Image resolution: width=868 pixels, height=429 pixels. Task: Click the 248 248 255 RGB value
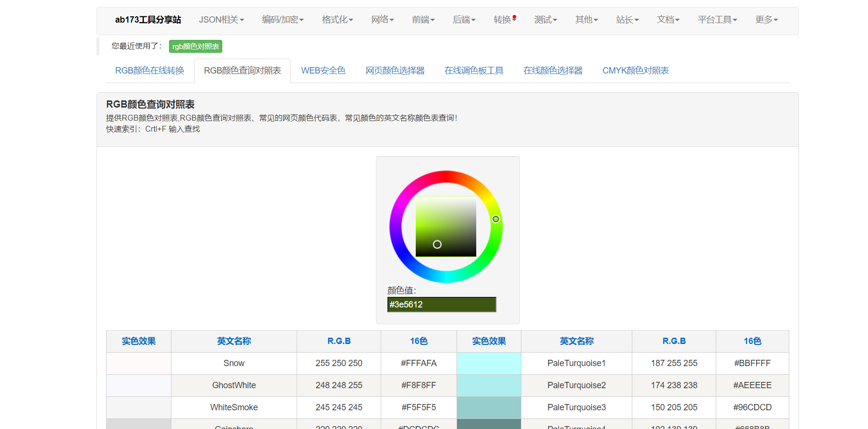pos(339,385)
